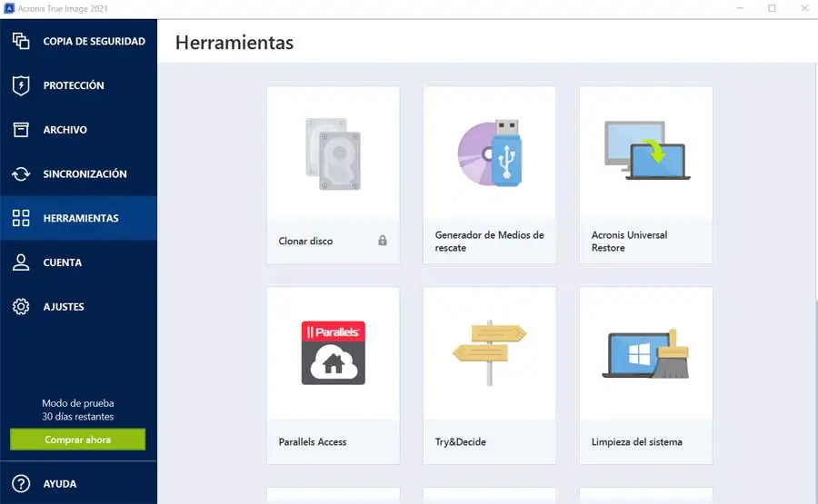Click the lock icon beside Clonar disco
The height and width of the screenshot is (504, 818).
pyautogui.click(x=383, y=241)
